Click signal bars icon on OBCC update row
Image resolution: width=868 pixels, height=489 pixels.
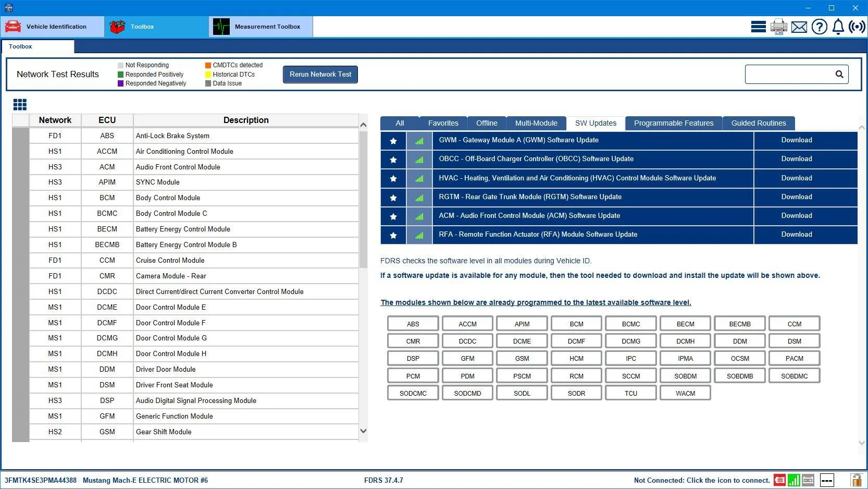click(419, 160)
